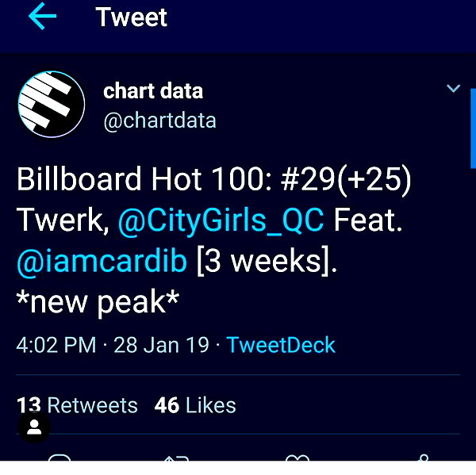
Task: Like the tweet with heart icon
Action: click(x=297, y=458)
